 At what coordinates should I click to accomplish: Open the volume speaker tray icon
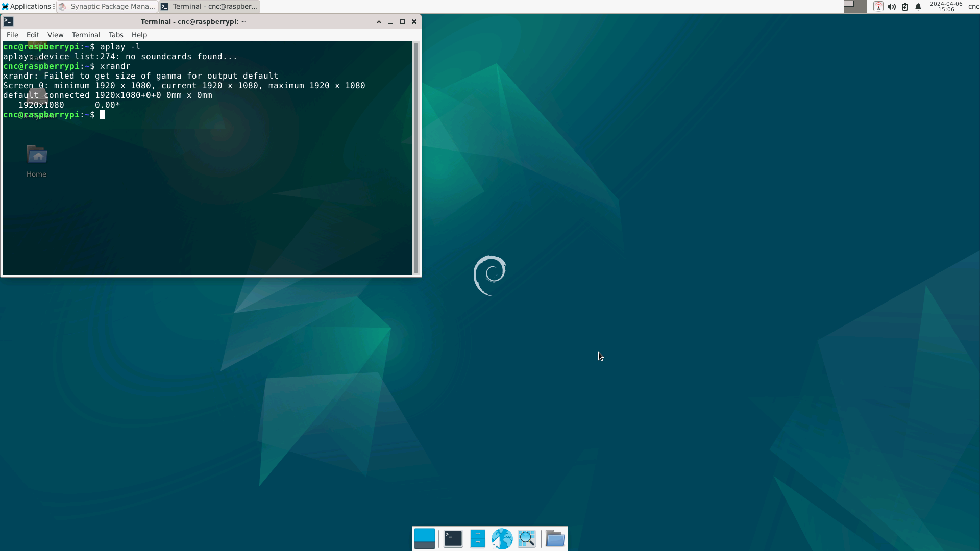(891, 7)
